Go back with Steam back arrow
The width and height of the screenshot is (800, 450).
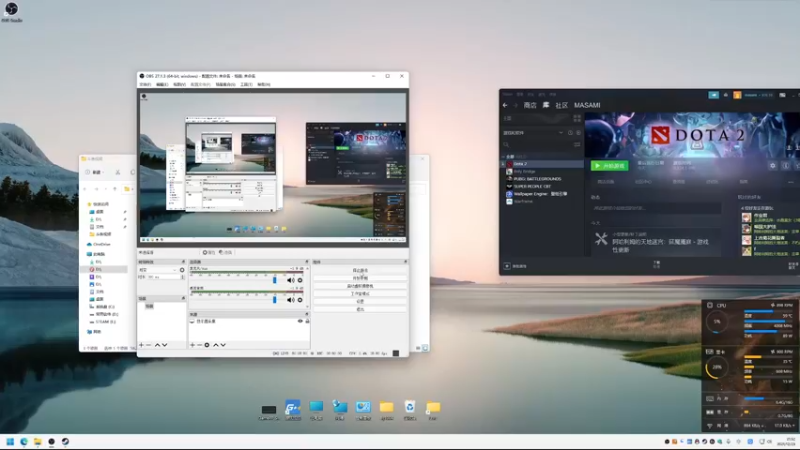click(505, 105)
